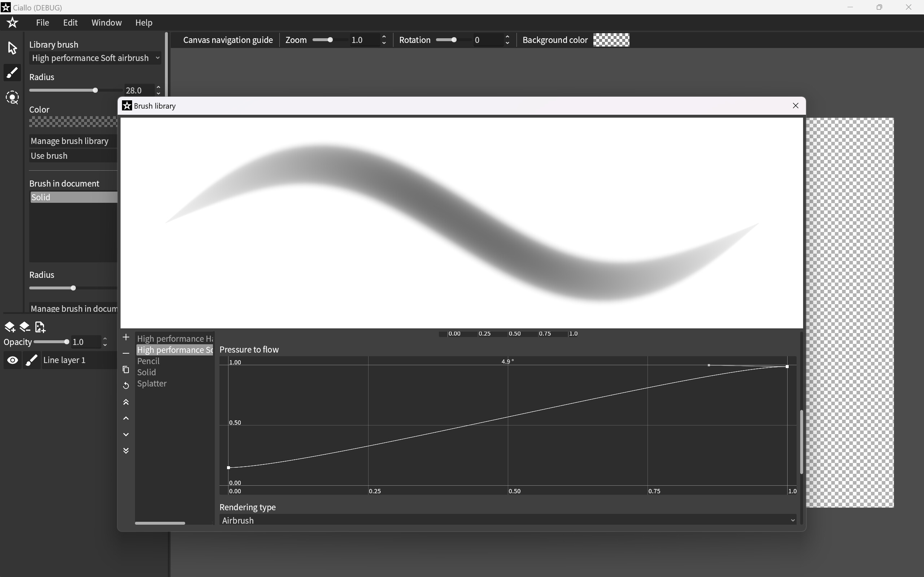Click the Background color swatch
Viewport: 924px width, 577px height.
[611, 40]
